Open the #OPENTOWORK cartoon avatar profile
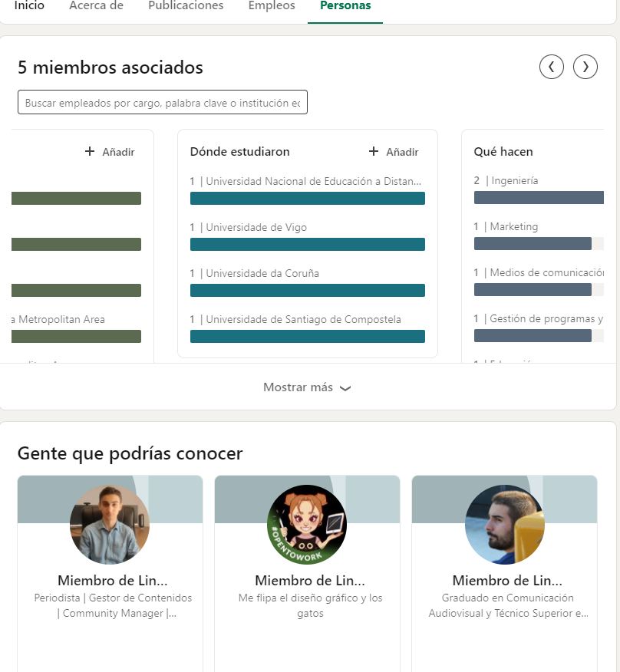620x672 pixels. tap(307, 525)
